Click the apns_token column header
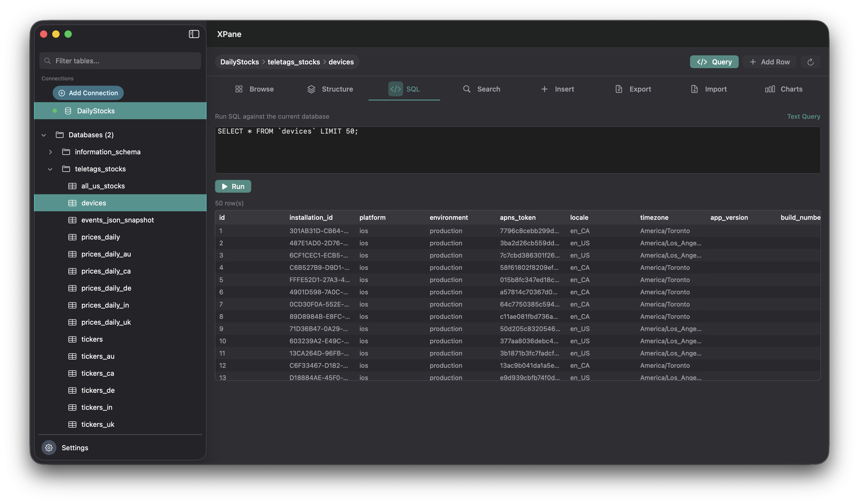 517,218
